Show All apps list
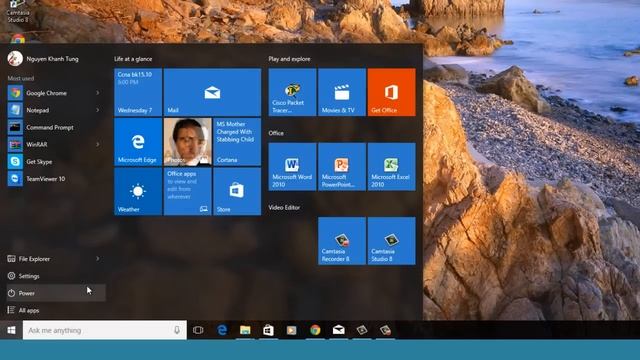Image resolution: width=640 pixels, height=360 pixels. click(x=56, y=310)
